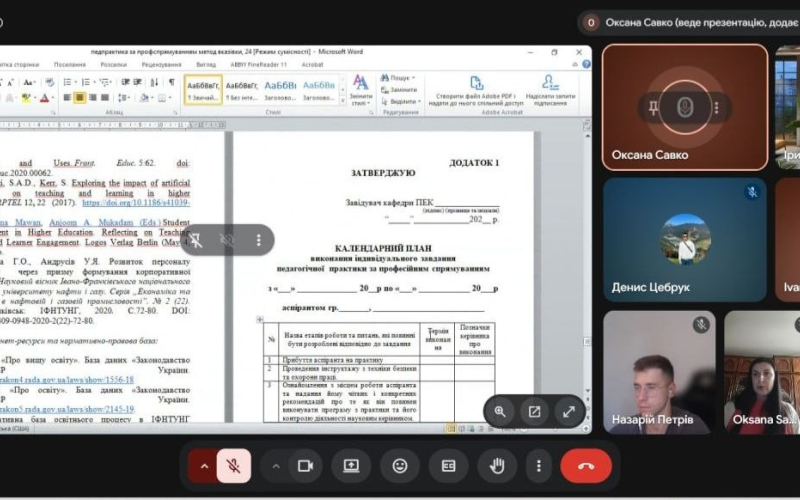The width and height of the screenshot is (800, 500).
Task: Click the multilevel list icon
Action: [106, 82]
